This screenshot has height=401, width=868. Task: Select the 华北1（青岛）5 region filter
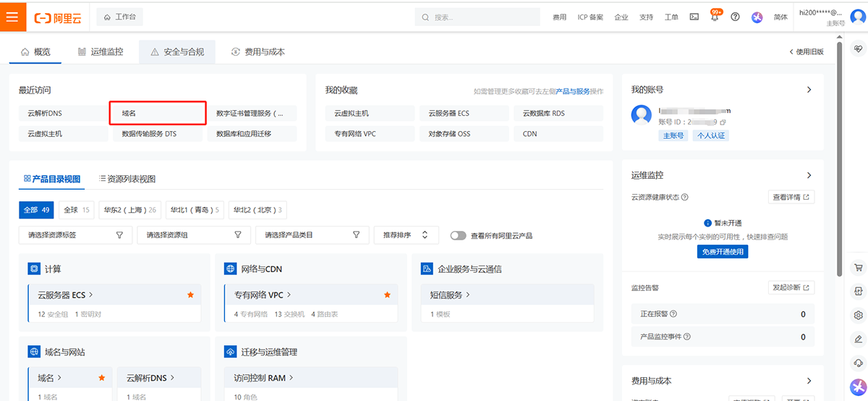tap(195, 210)
